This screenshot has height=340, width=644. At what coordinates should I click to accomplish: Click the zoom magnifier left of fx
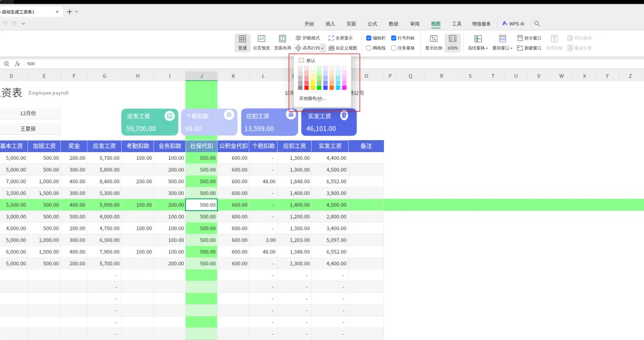6,64
